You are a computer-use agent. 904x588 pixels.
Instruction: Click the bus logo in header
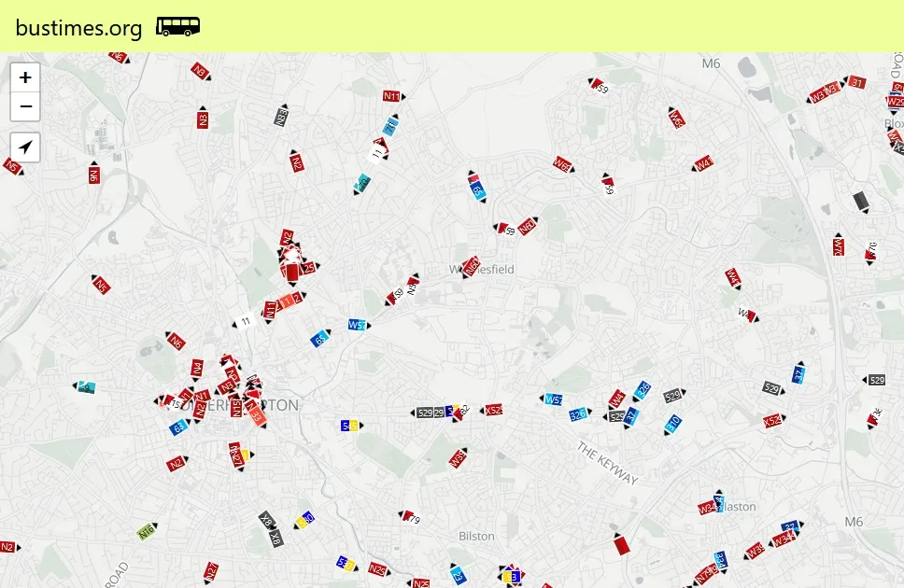coord(177,27)
